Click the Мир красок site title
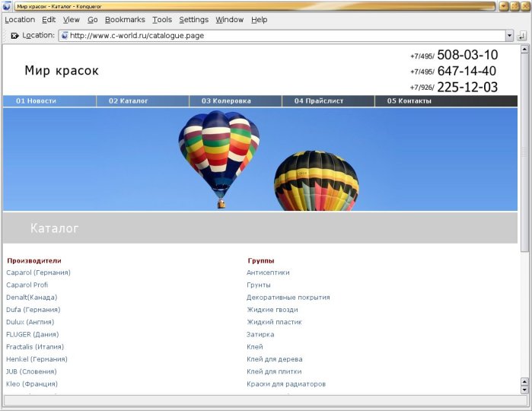 [x=62, y=71]
